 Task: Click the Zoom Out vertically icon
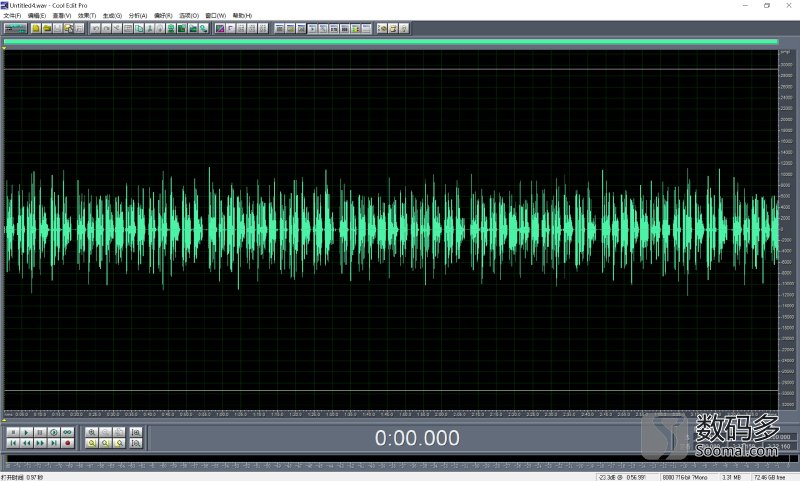coord(136,443)
